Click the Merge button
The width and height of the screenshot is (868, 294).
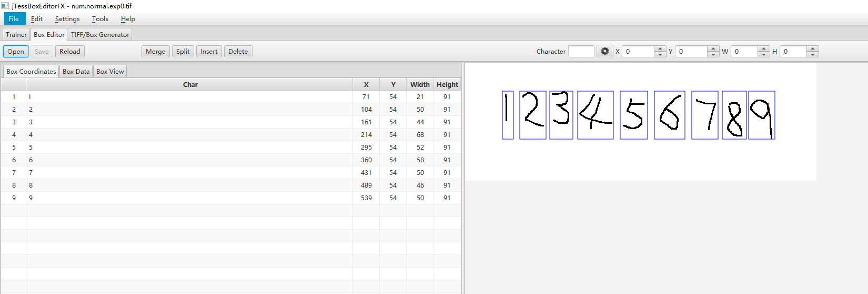point(155,52)
